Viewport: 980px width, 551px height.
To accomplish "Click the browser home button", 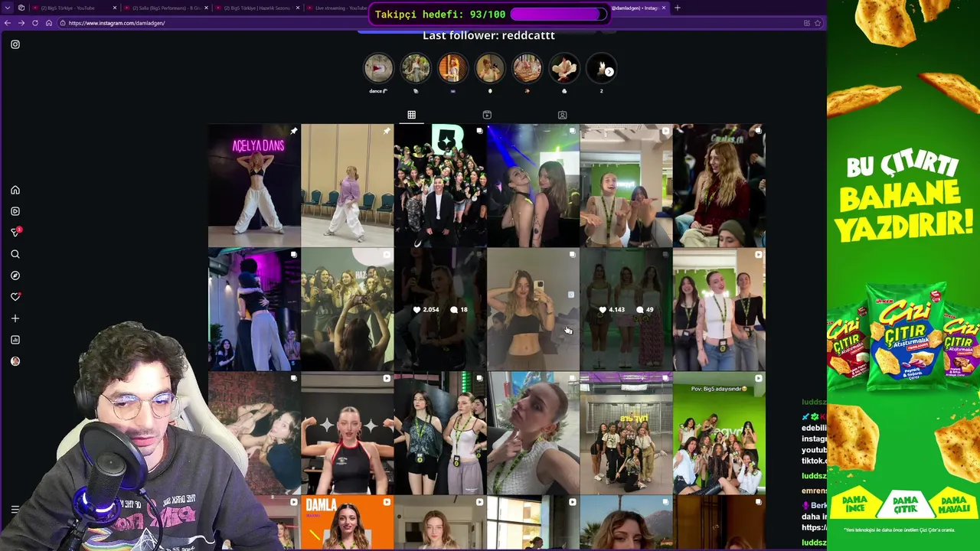I will 49,23.
